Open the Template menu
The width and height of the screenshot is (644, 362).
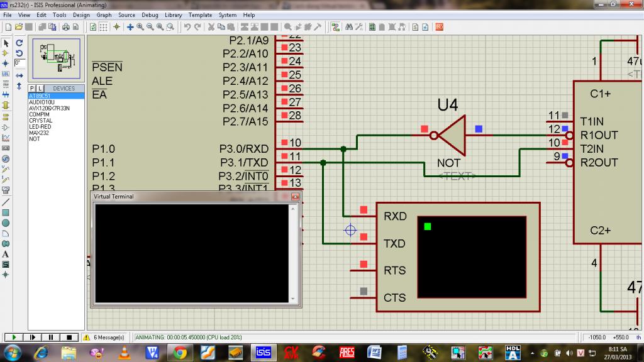tap(200, 14)
